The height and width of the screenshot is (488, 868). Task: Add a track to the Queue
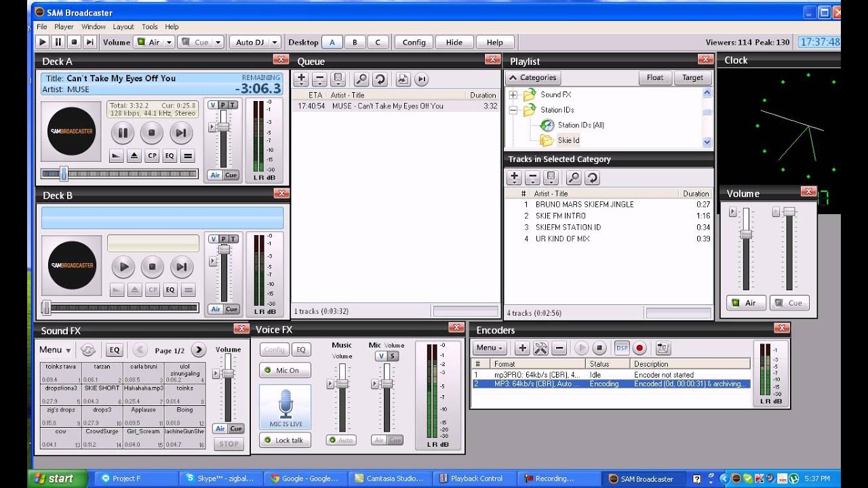pos(302,79)
